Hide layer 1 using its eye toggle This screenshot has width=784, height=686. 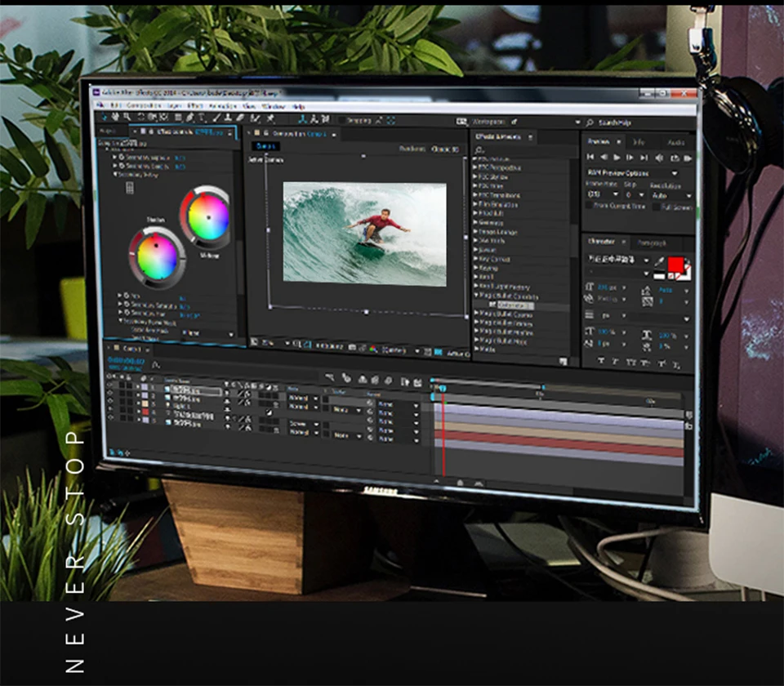(109, 385)
